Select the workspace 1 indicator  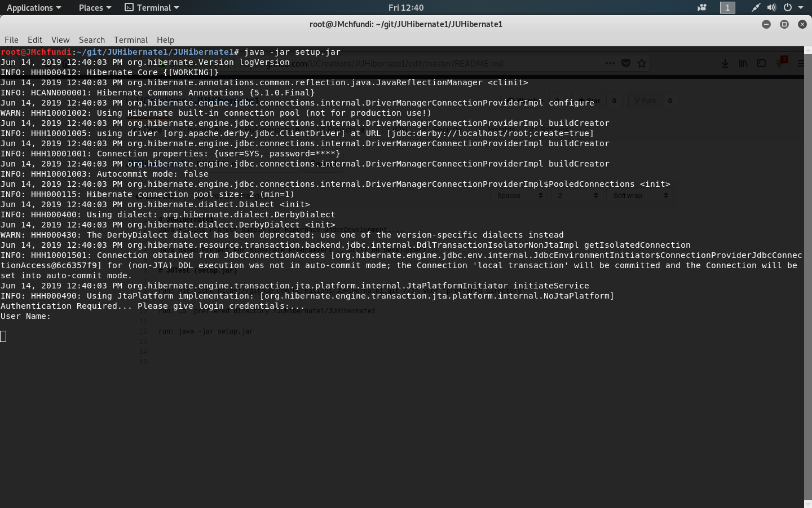[x=727, y=7]
